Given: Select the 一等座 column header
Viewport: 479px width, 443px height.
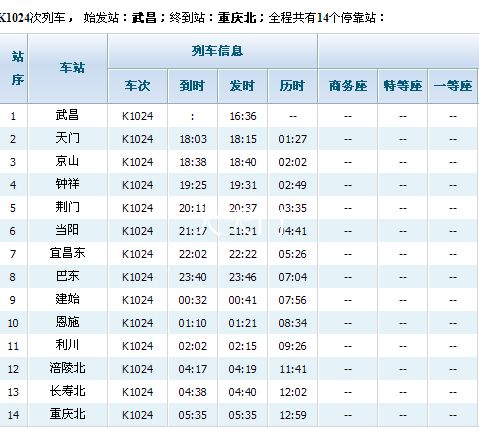Looking at the screenshot, I should coord(453,86).
